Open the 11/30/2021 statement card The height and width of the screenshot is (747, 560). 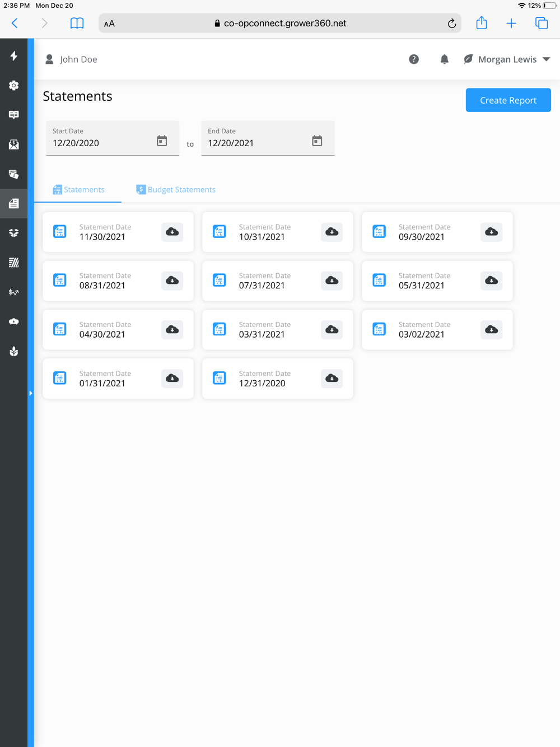coord(118,232)
